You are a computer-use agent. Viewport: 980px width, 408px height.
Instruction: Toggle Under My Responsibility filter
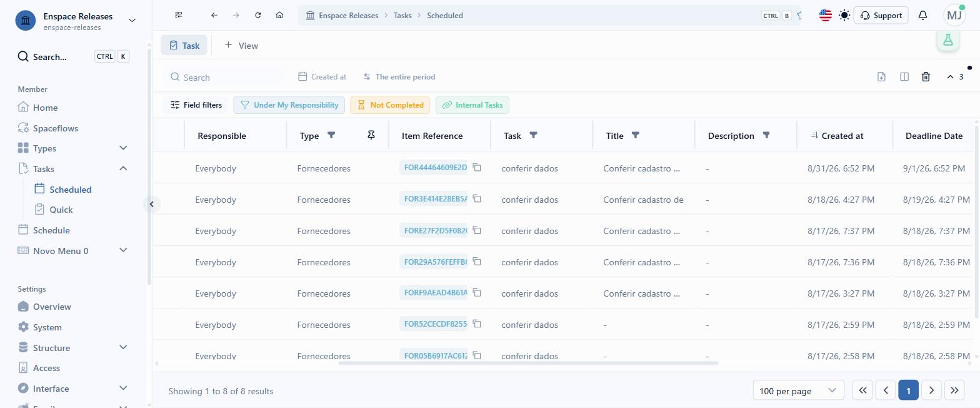tap(289, 105)
